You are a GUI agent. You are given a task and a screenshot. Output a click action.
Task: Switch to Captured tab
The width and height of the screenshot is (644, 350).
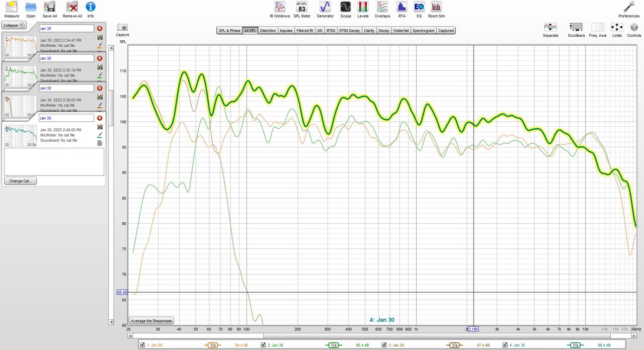446,31
